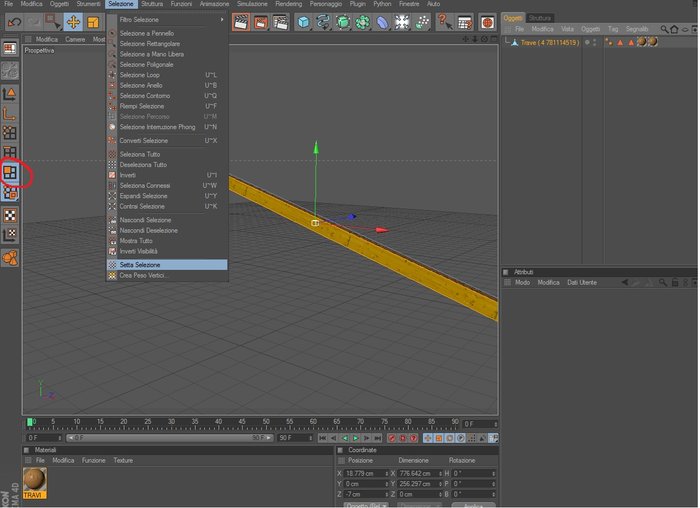
Task: Click play forward button
Action: [x=356, y=438]
